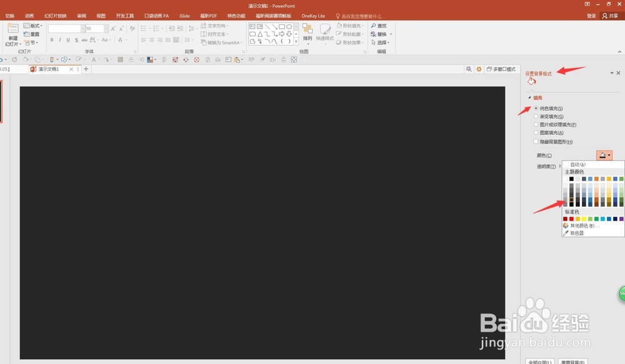Select the right arrow shape in gallery
Image resolution: width=625 pixels, height=364 pixels.
282,34
